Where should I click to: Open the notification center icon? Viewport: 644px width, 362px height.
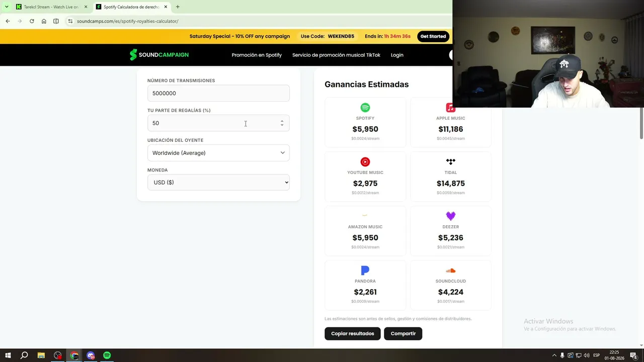pos(634,355)
